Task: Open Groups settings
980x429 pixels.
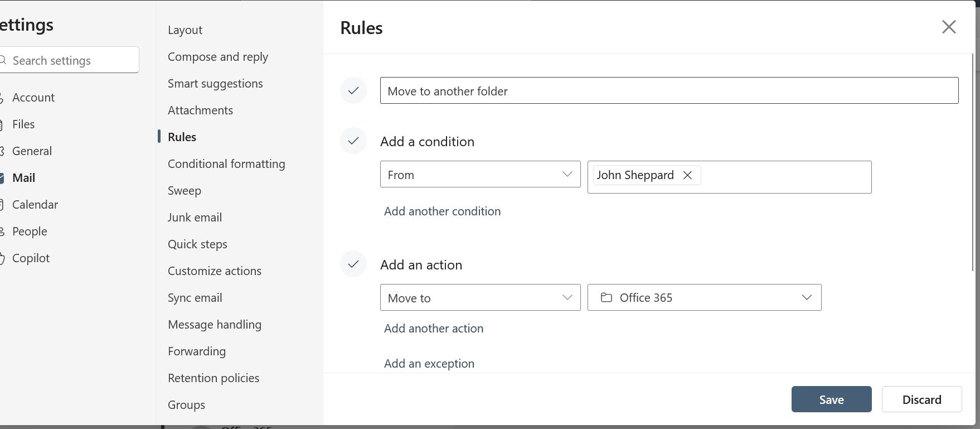Action: (186, 405)
